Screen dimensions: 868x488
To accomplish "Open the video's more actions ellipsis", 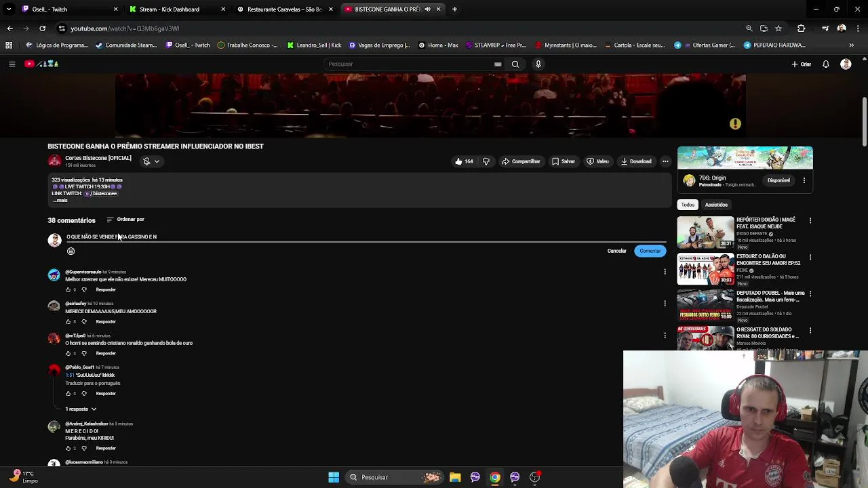I will 665,161.
